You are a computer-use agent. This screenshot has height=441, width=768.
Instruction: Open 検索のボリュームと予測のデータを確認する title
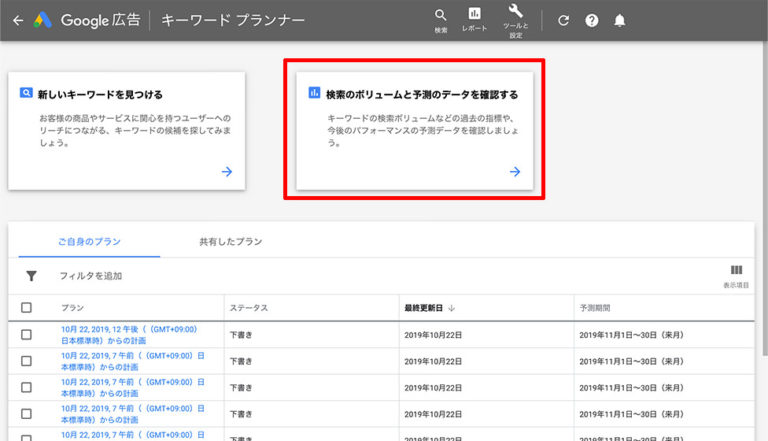tap(422, 95)
